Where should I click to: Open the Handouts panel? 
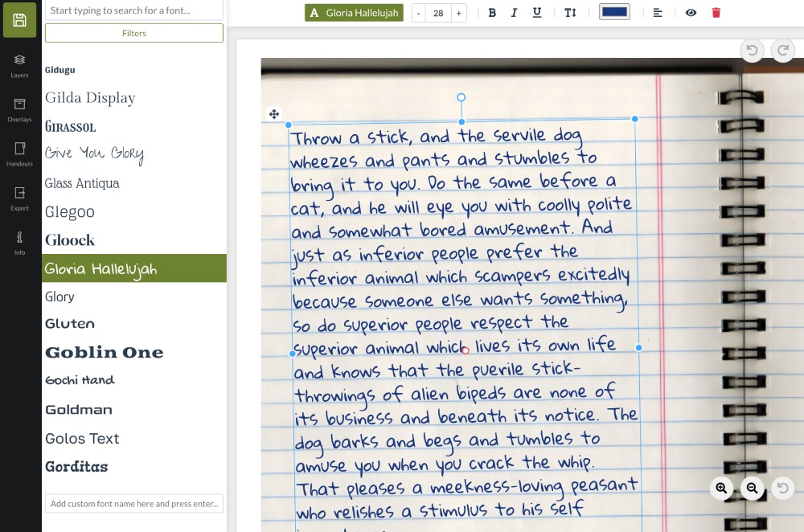point(19,154)
